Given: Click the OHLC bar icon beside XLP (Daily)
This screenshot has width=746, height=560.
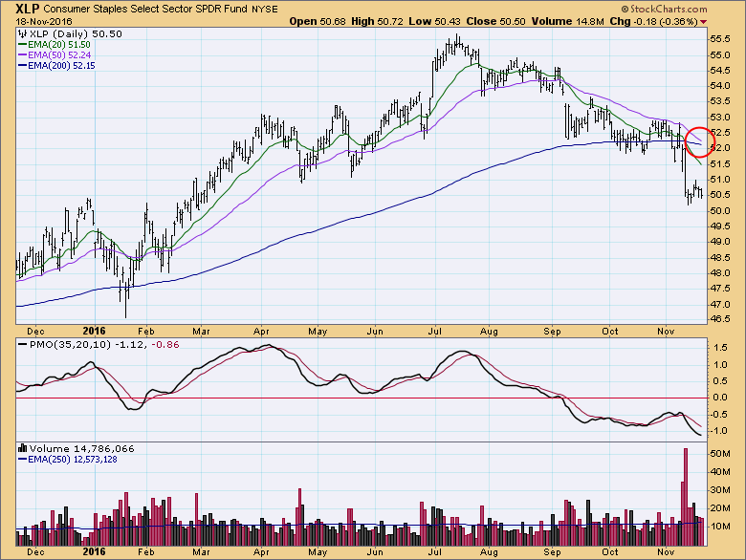Looking at the screenshot, I should pyautogui.click(x=23, y=33).
